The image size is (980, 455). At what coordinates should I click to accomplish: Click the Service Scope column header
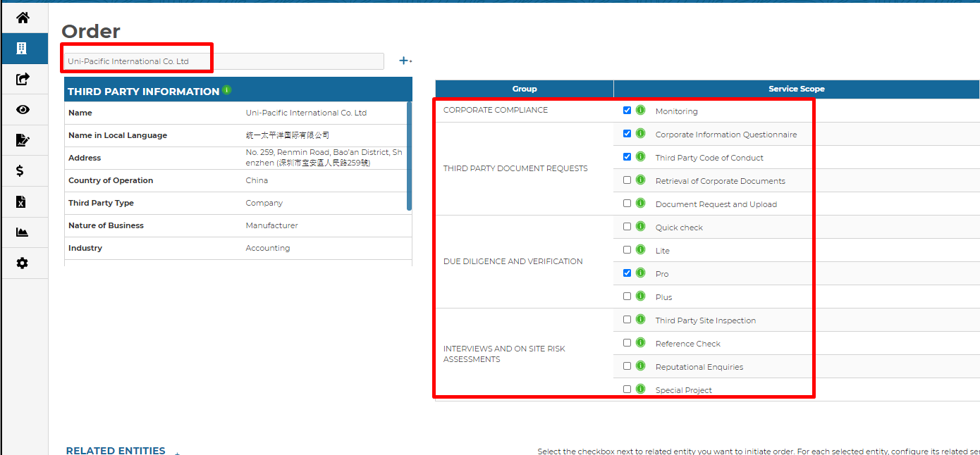click(796, 89)
